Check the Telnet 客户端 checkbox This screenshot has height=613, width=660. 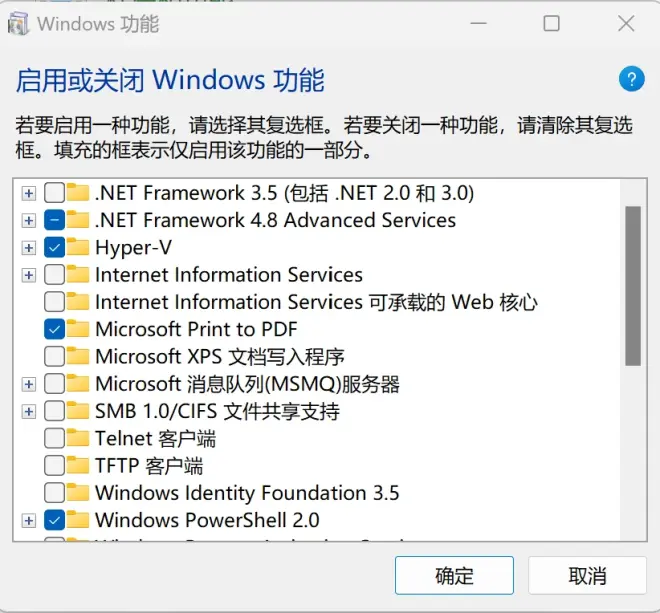(54, 438)
